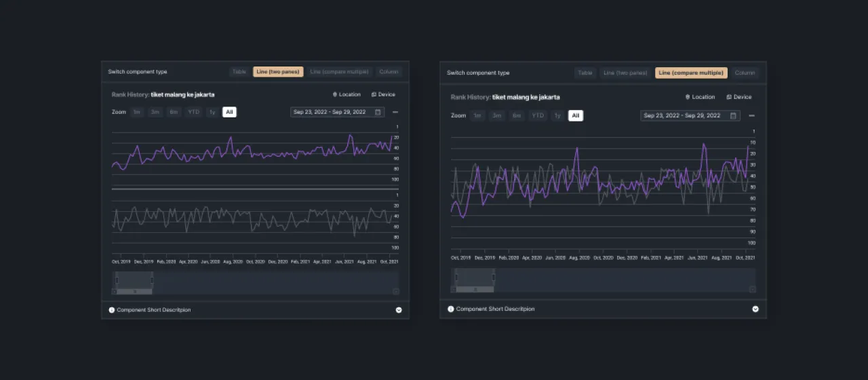Click info icon beside description in two-panes panel

112,310
